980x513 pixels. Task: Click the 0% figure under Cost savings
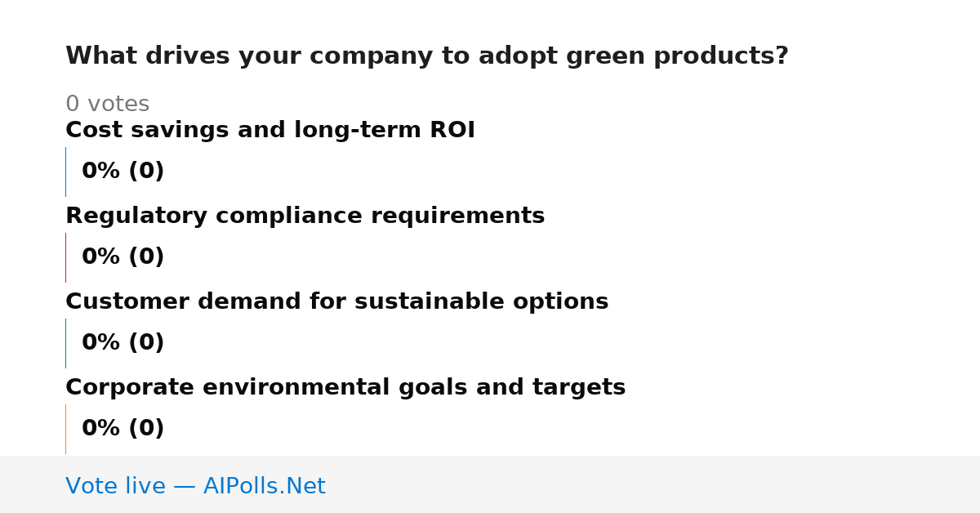(100, 172)
